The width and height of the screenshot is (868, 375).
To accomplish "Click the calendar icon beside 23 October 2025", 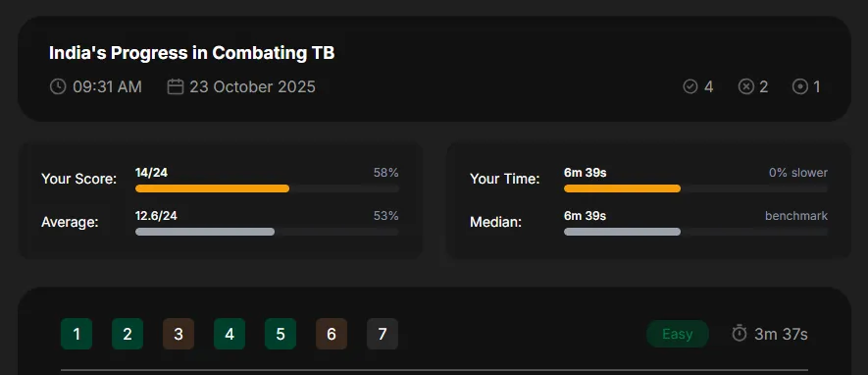I will pyautogui.click(x=175, y=87).
